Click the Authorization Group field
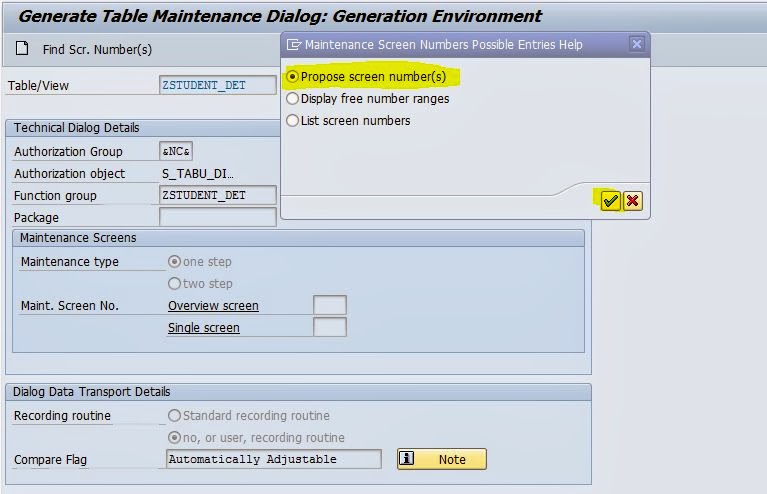The width and height of the screenshot is (767, 494). click(x=176, y=152)
